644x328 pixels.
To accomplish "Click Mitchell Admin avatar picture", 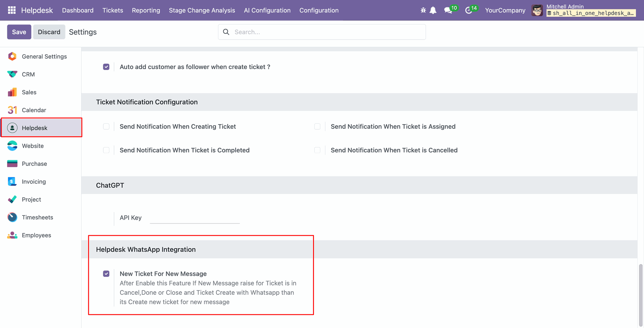I will tap(537, 10).
